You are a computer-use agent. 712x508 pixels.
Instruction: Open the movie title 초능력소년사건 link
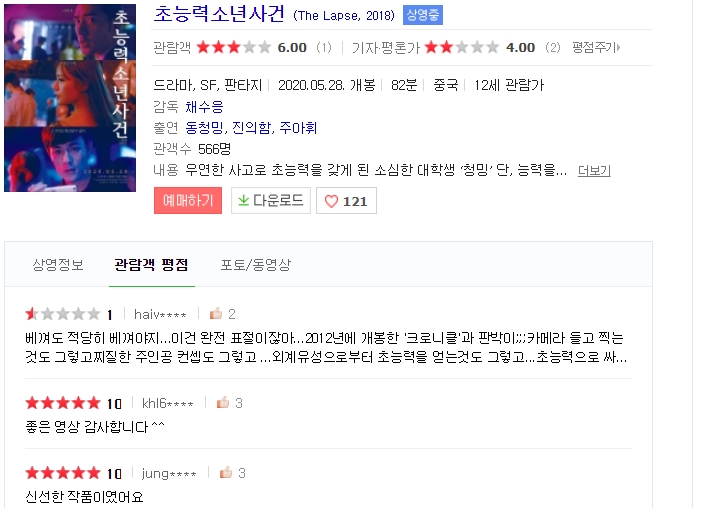(x=219, y=14)
